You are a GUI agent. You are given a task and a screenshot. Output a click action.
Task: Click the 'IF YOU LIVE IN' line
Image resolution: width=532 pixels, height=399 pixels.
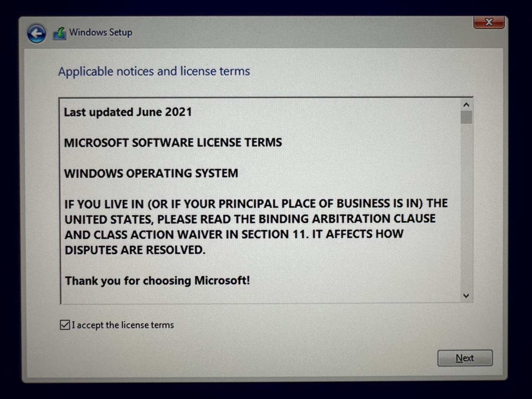tap(256, 204)
